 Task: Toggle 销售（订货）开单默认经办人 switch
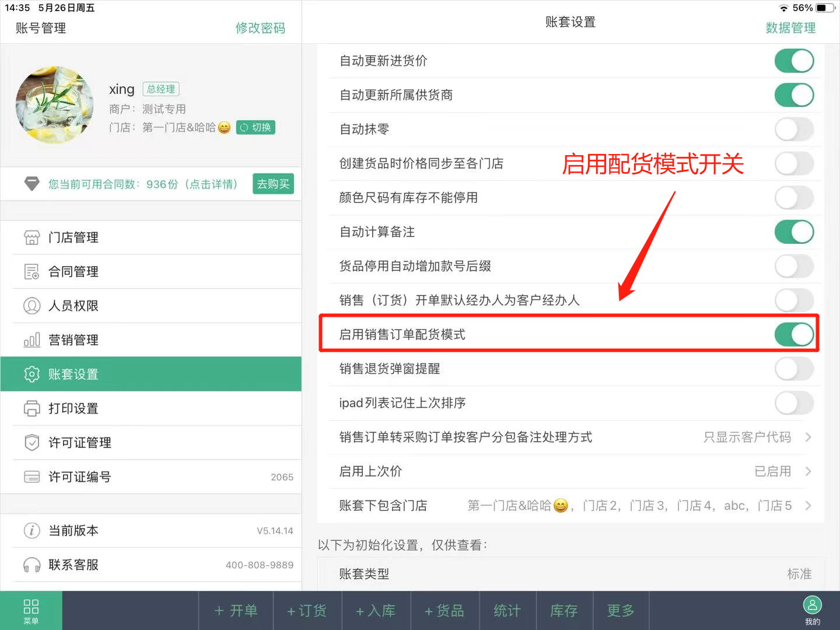click(x=794, y=300)
